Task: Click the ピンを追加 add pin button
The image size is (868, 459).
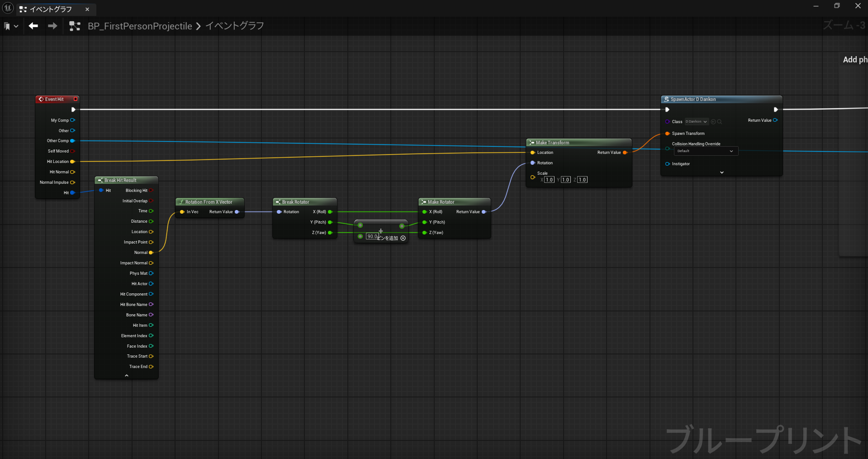Action: coord(392,238)
